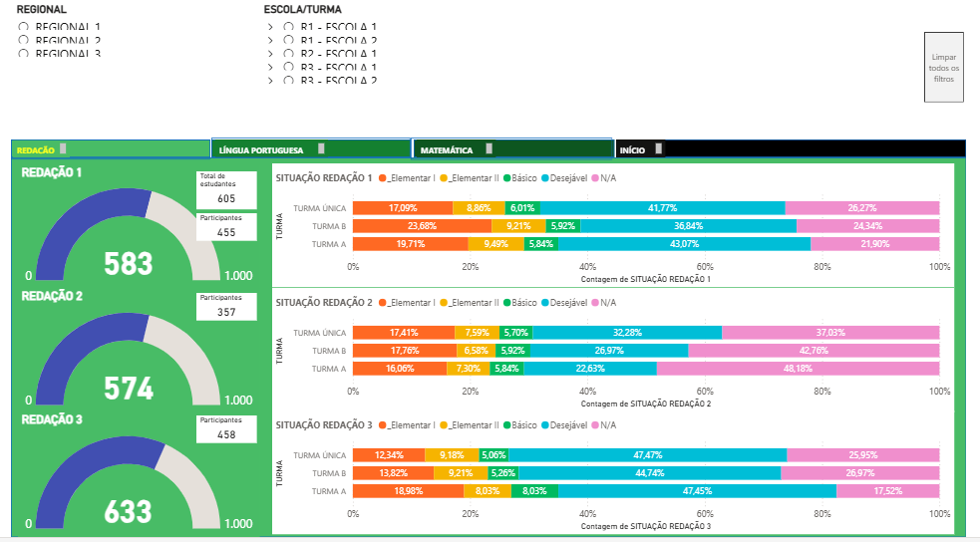Expand the R1 - ESCOLA 1 tree node
980x542 pixels.
click(270, 28)
